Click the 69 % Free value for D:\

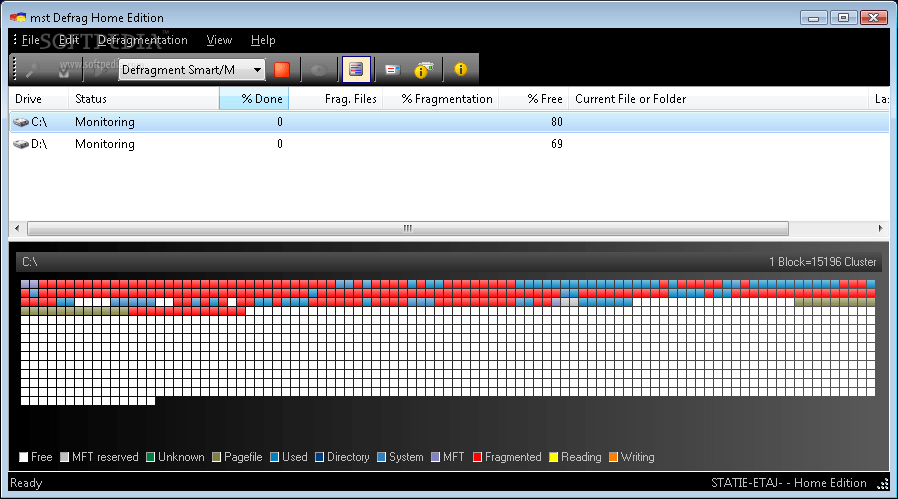(x=557, y=144)
